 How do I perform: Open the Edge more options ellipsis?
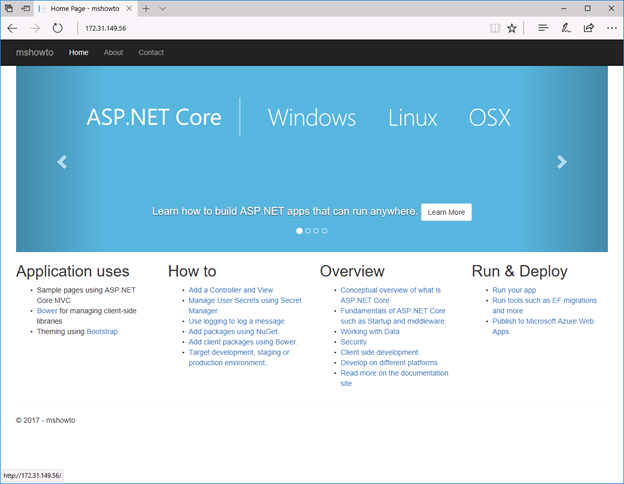click(612, 28)
